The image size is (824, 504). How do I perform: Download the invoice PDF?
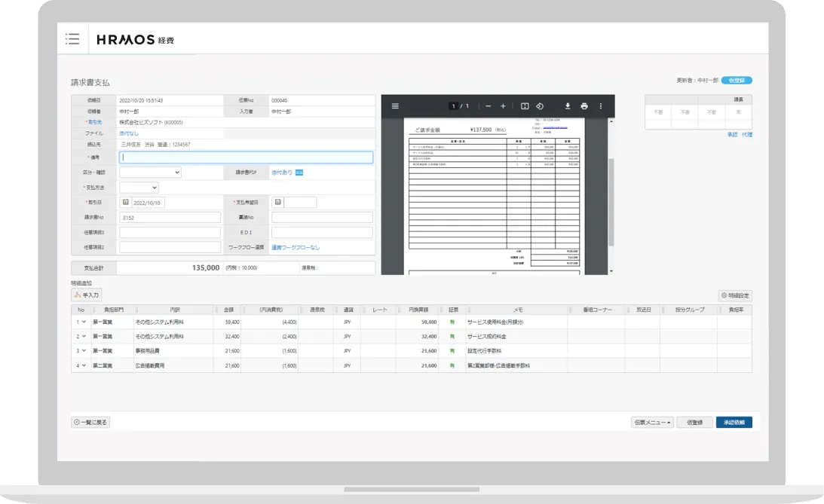point(568,106)
